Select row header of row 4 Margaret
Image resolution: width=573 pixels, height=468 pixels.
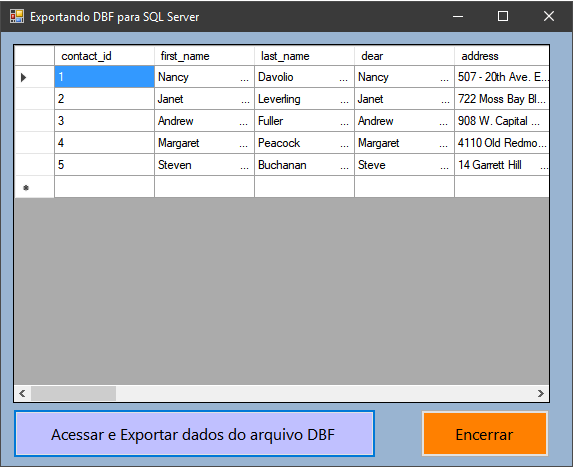coord(35,143)
